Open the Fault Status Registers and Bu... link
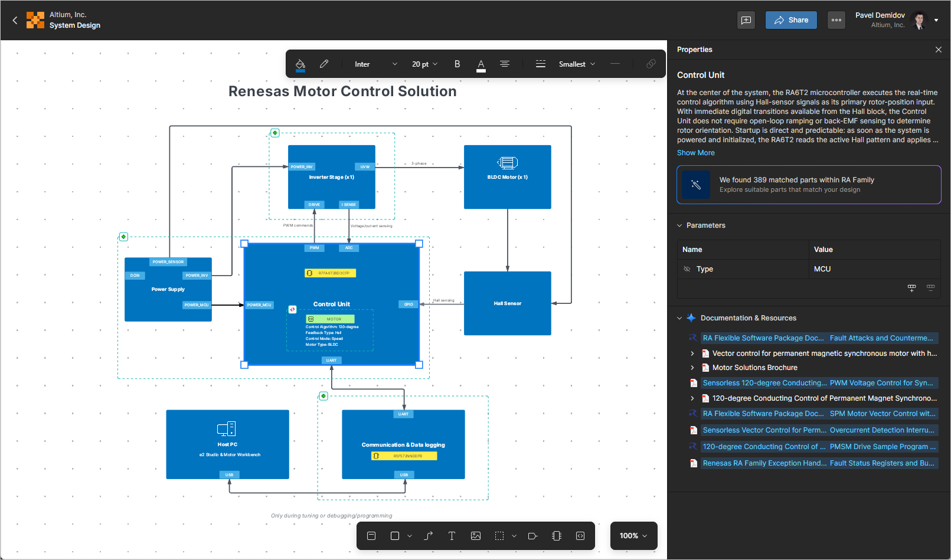This screenshot has height=560, width=951. (882, 463)
